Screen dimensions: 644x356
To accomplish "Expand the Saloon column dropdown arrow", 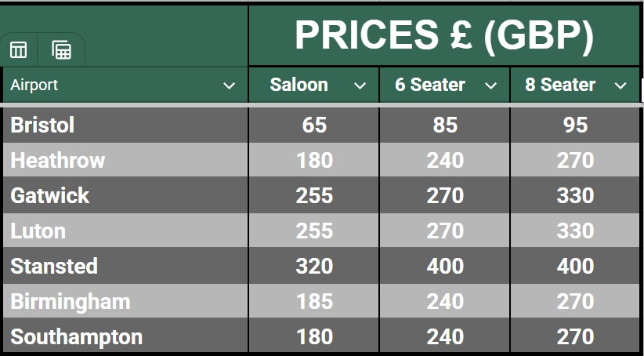I will (360, 85).
